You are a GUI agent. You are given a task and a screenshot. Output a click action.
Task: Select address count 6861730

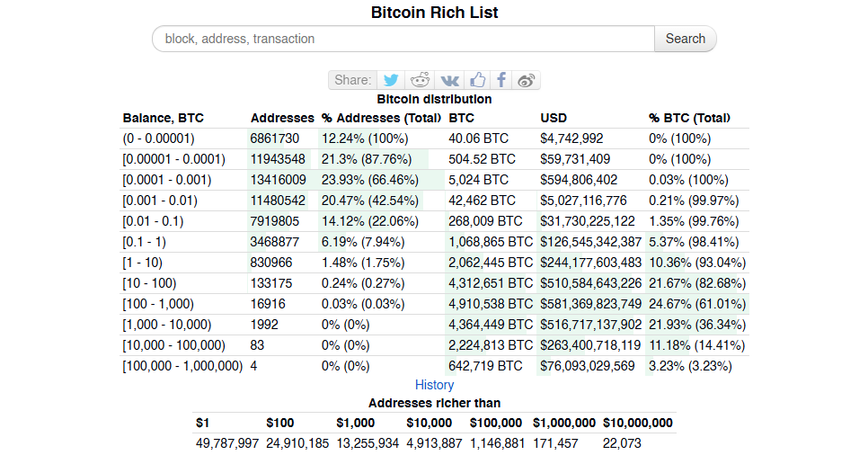(275, 138)
